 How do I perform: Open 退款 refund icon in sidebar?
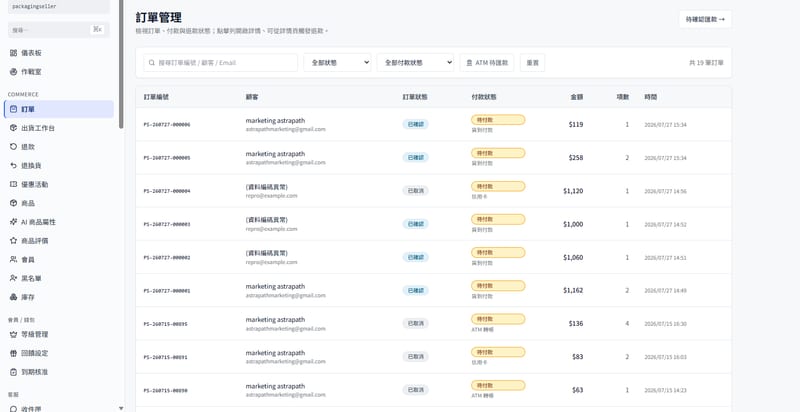click(x=14, y=147)
